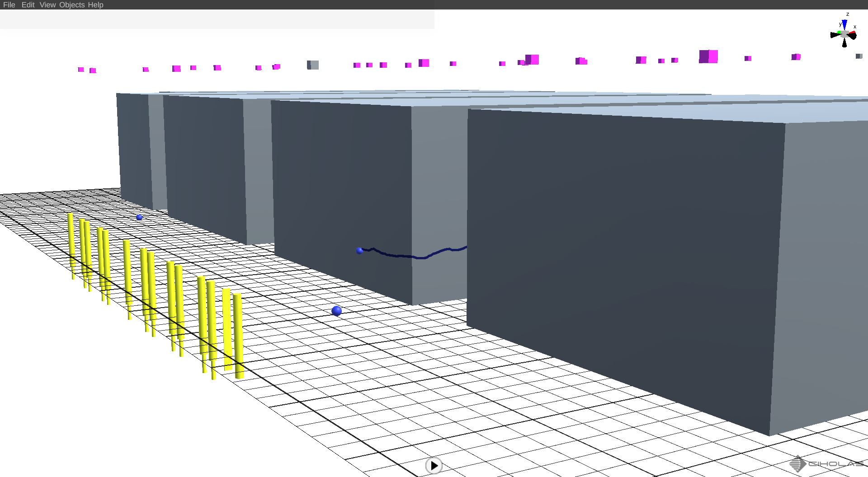This screenshot has height=477, width=868.
Task: Select the blue sphere at the trail's end
Action: pos(359,251)
